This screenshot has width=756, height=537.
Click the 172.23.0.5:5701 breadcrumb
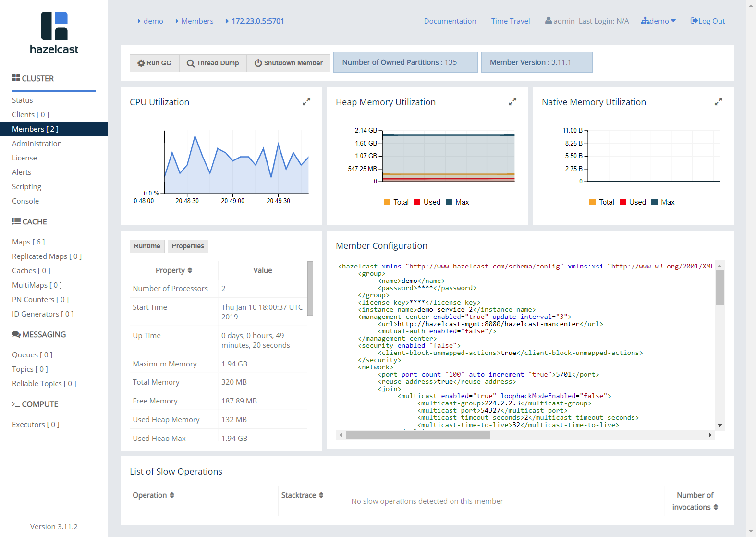[258, 21]
